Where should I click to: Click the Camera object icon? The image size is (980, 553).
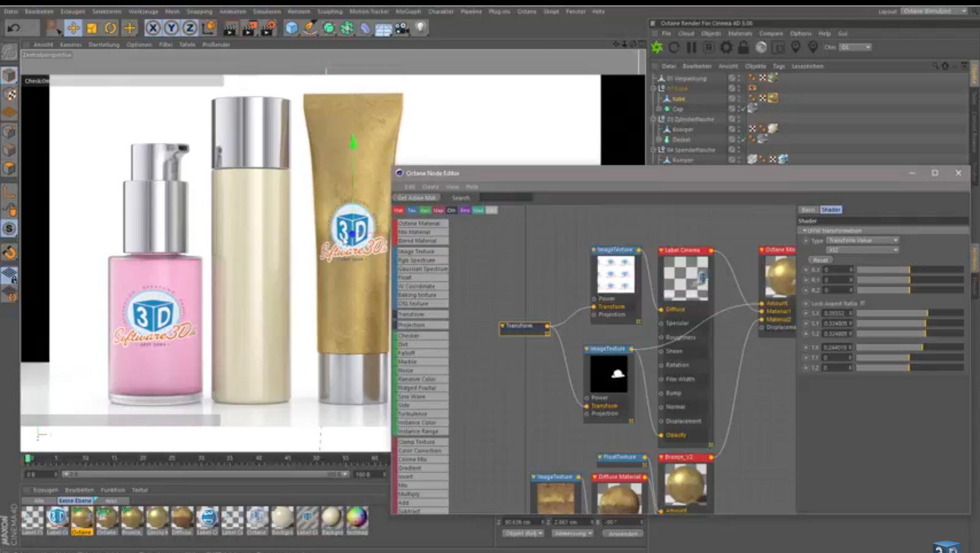click(402, 28)
